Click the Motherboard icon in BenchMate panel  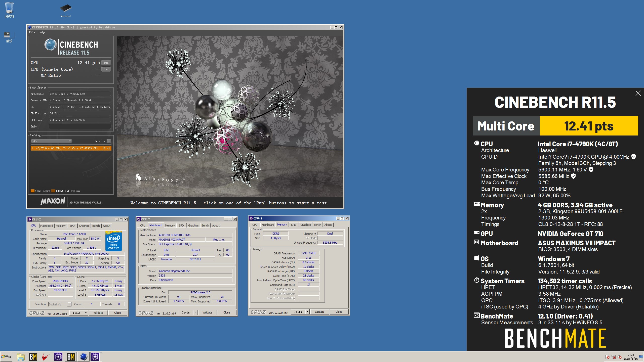coord(476,242)
